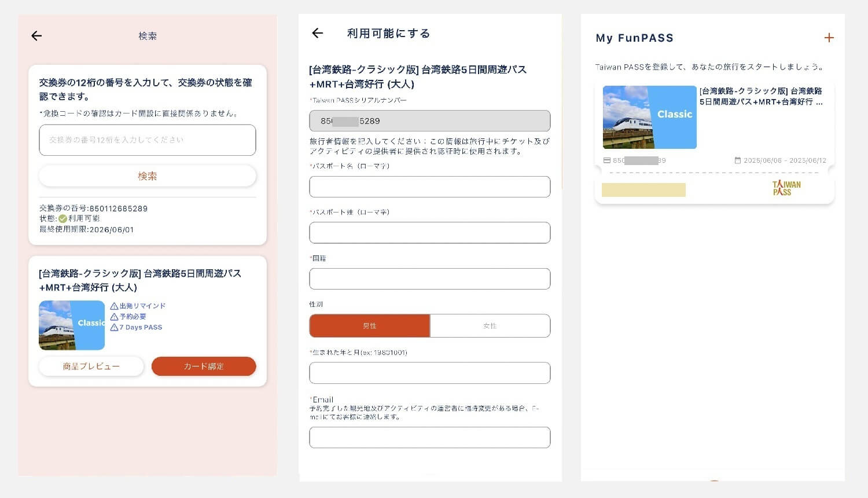This screenshot has height=498, width=868.
Task: Click the 予約必要 warning icon
Action: coord(114,317)
